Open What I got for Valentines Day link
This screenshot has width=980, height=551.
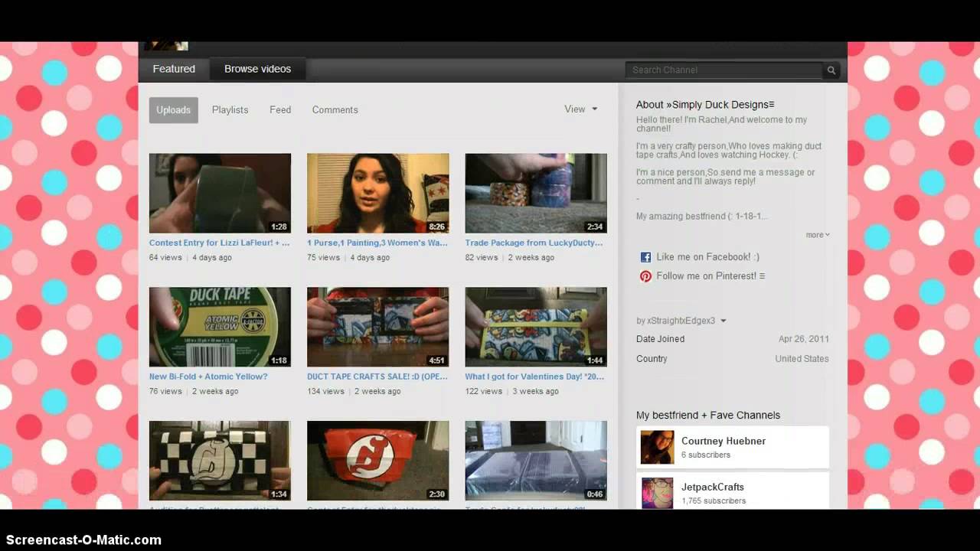tap(534, 377)
